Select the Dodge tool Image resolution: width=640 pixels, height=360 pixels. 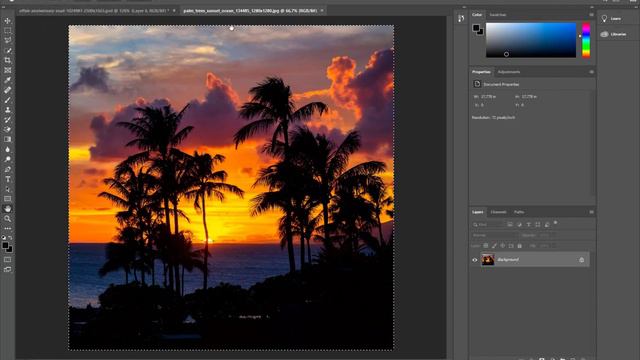(8, 159)
